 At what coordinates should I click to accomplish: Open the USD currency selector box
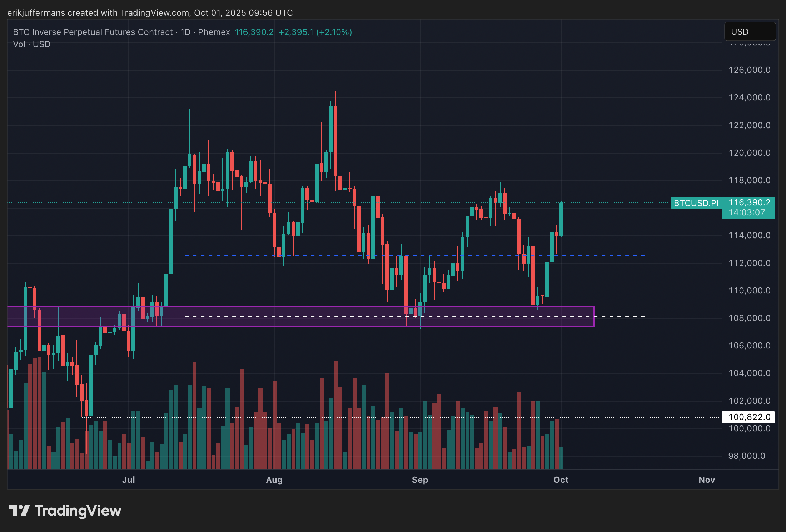(750, 32)
